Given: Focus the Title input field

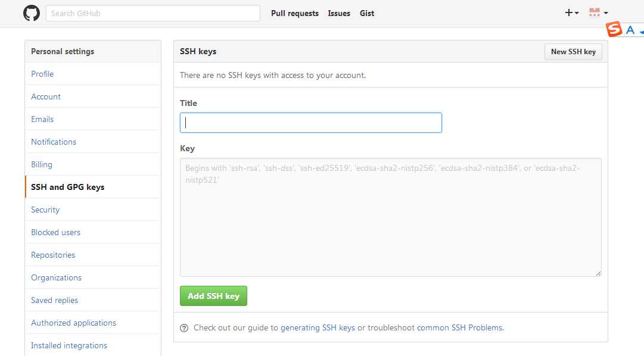Looking at the screenshot, I should click(311, 123).
